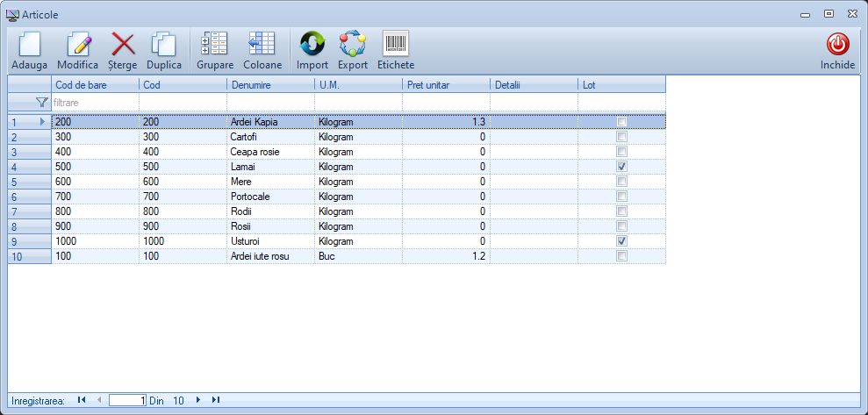Click the Pret unitar column header
The image size is (868, 415).
pyautogui.click(x=445, y=84)
